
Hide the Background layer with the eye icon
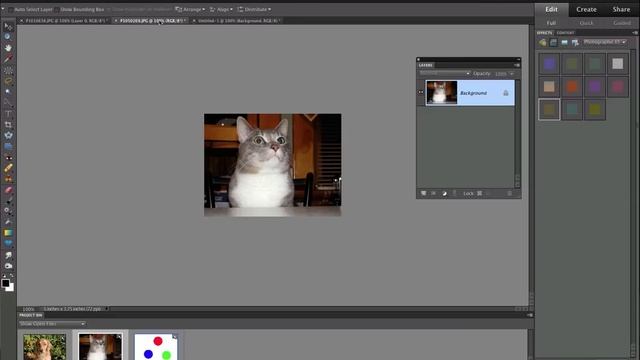coord(421,92)
